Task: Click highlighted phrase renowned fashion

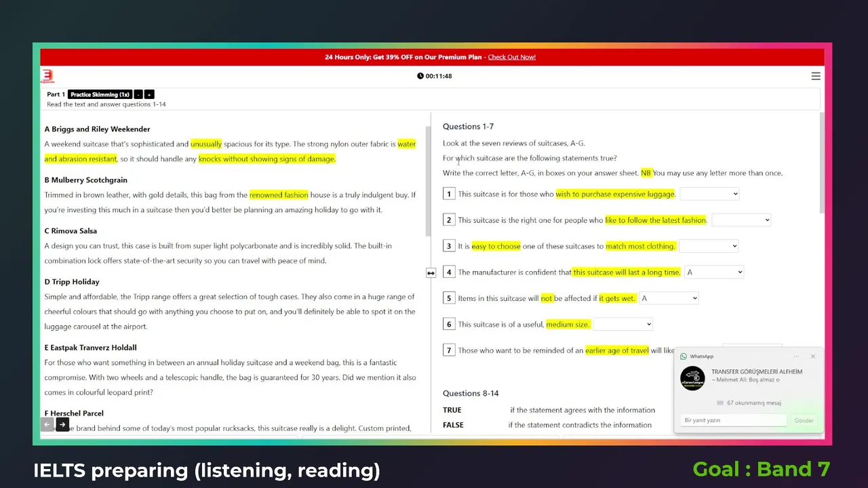Action: [279, 195]
